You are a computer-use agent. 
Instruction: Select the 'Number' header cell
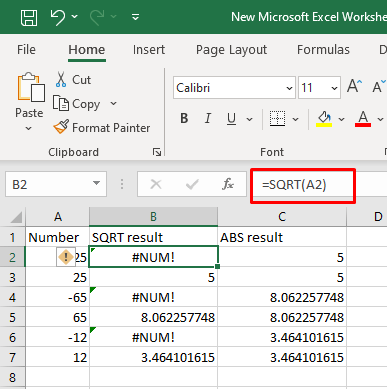tap(58, 237)
